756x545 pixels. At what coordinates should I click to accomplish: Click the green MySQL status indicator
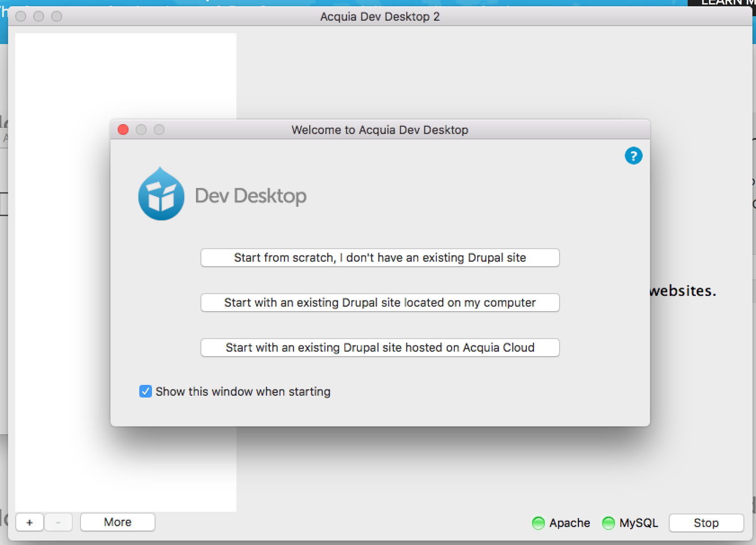[x=608, y=523]
